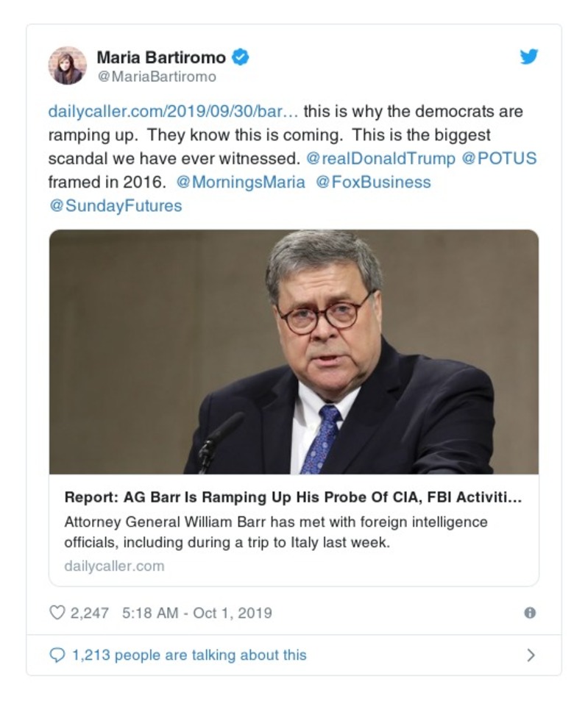
Task: Open the @FoxBusiness mention
Action: pyautogui.click(x=373, y=182)
